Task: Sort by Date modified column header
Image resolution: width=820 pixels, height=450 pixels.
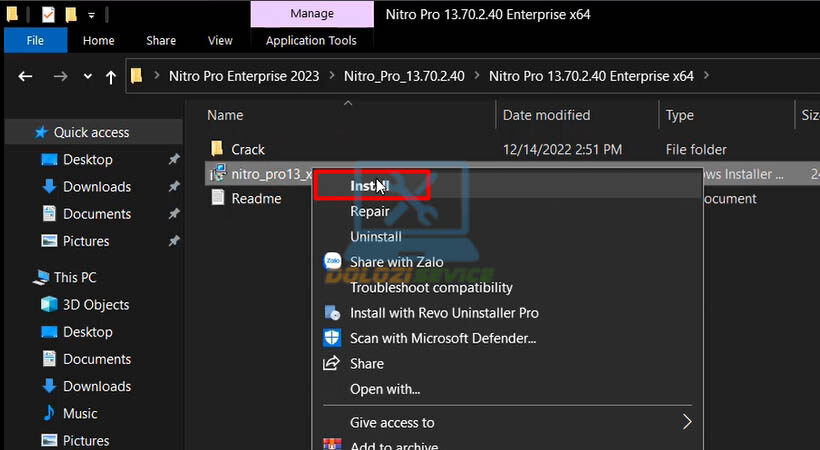Action: (546, 115)
